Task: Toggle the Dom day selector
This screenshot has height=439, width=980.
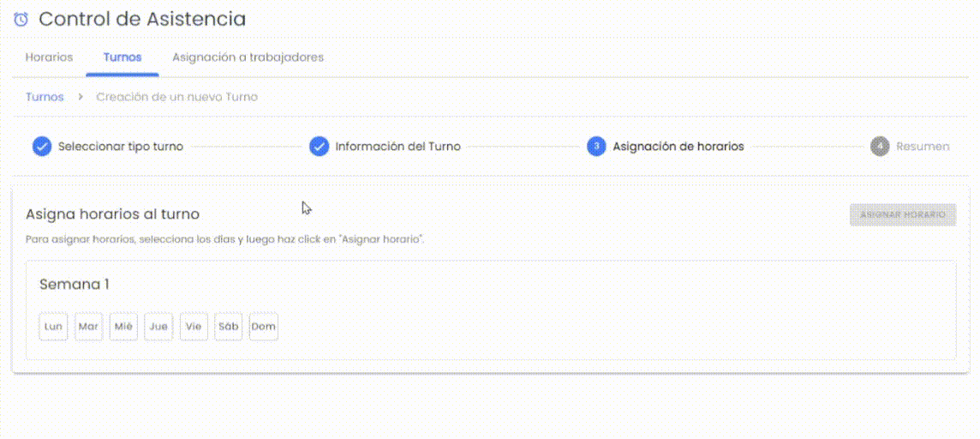Action: [x=264, y=327]
